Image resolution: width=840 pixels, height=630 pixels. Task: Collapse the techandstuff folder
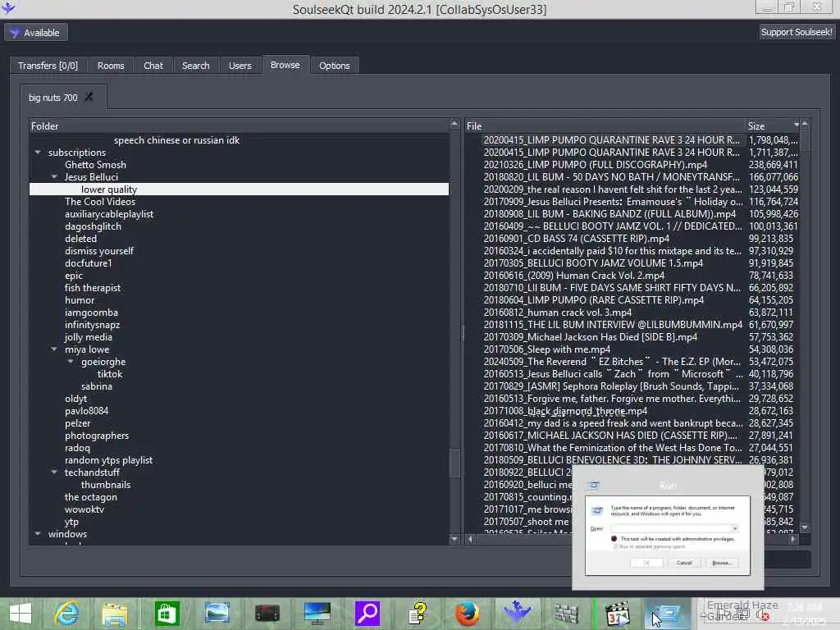(54, 472)
